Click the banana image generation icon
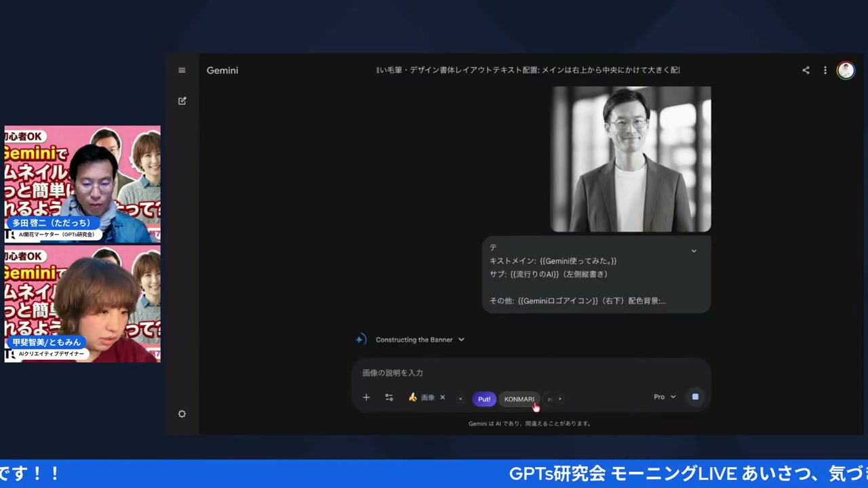868x488 pixels. point(412,397)
